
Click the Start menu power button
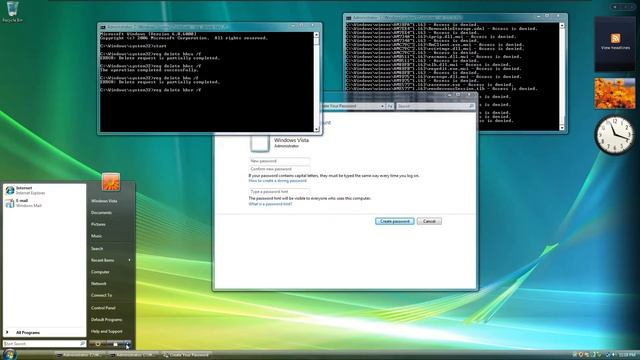98,344
